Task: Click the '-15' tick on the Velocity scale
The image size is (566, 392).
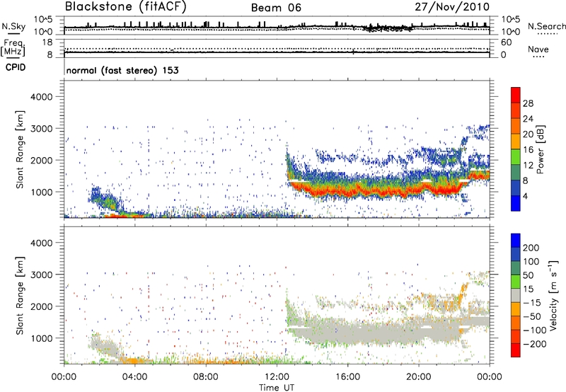Action: [x=532, y=303]
